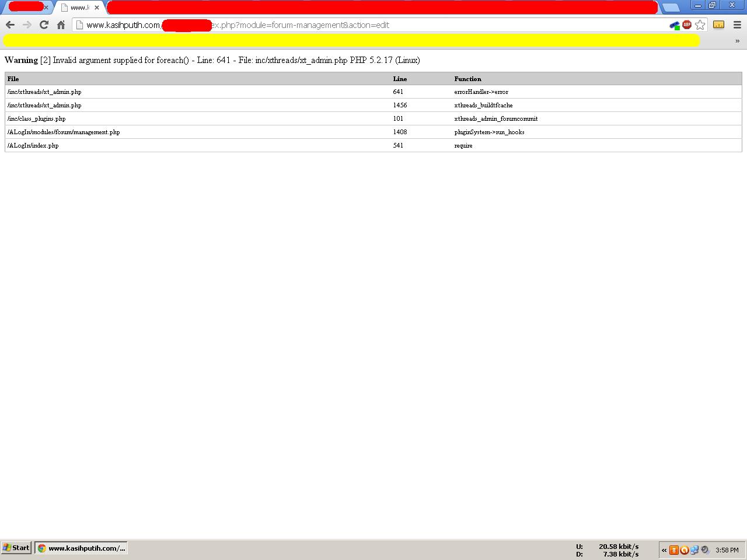The image size is (747, 560).
Task: Expand the bookmarks bar overflow chevron
Action: pos(737,41)
